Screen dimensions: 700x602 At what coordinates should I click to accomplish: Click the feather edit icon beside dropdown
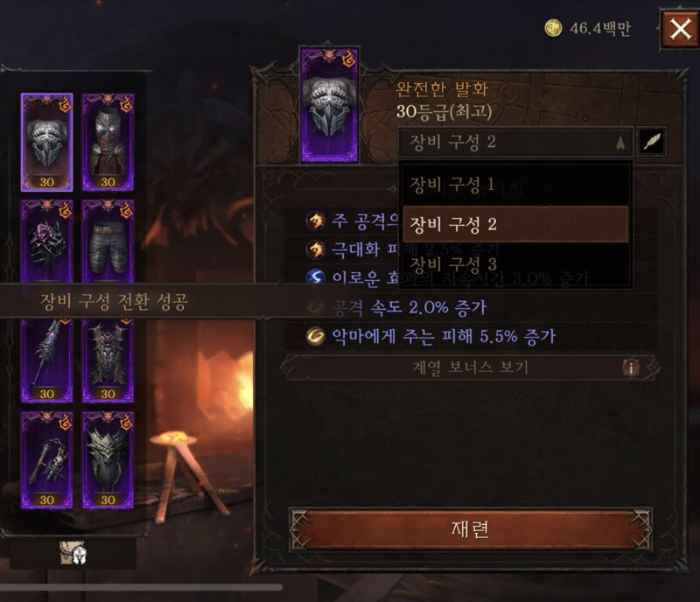point(652,142)
